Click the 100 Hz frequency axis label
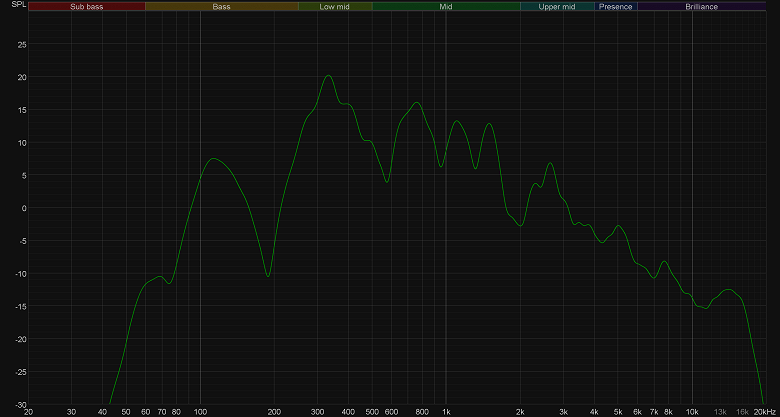780x417 pixels. (200, 412)
